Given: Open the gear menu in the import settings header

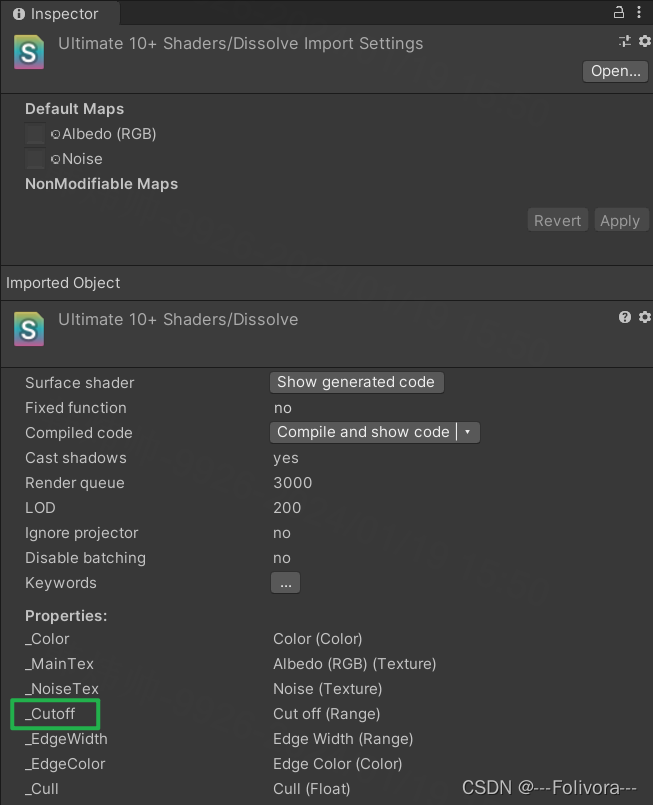Looking at the screenshot, I should [x=644, y=41].
